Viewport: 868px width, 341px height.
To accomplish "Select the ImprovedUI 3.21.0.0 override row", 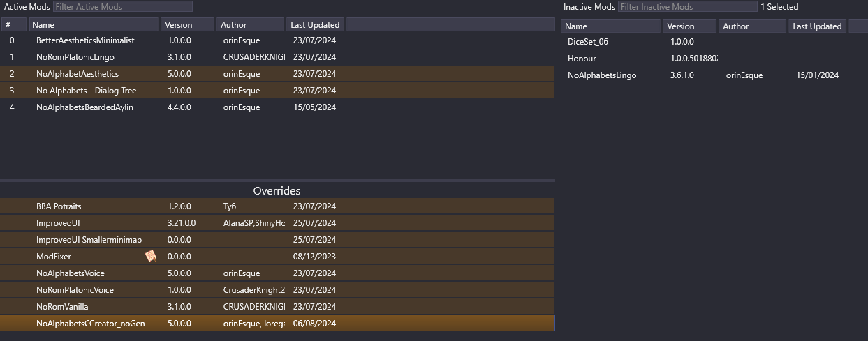I will (278, 223).
